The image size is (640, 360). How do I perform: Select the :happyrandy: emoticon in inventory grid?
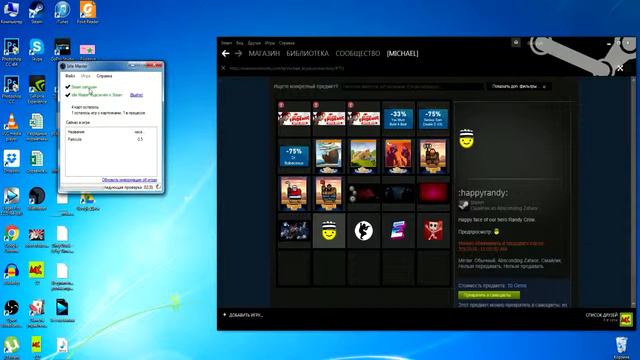tap(329, 230)
